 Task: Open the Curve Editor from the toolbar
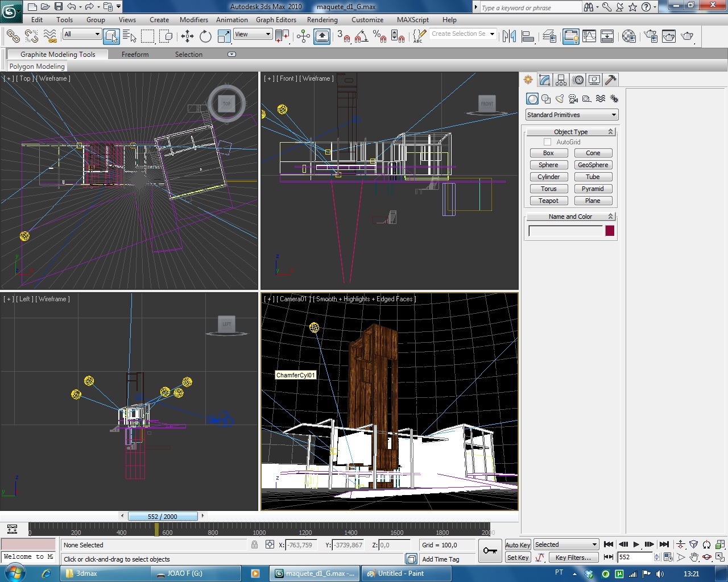589,36
